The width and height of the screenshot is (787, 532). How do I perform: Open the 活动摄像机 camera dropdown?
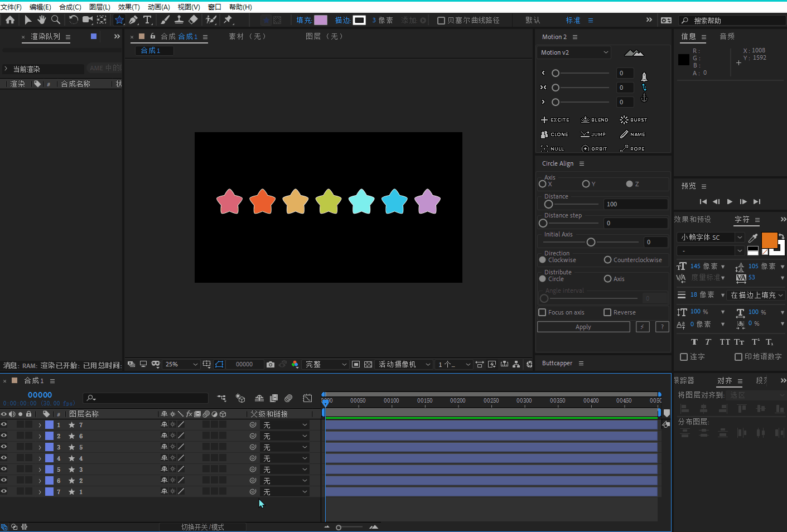click(x=405, y=364)
